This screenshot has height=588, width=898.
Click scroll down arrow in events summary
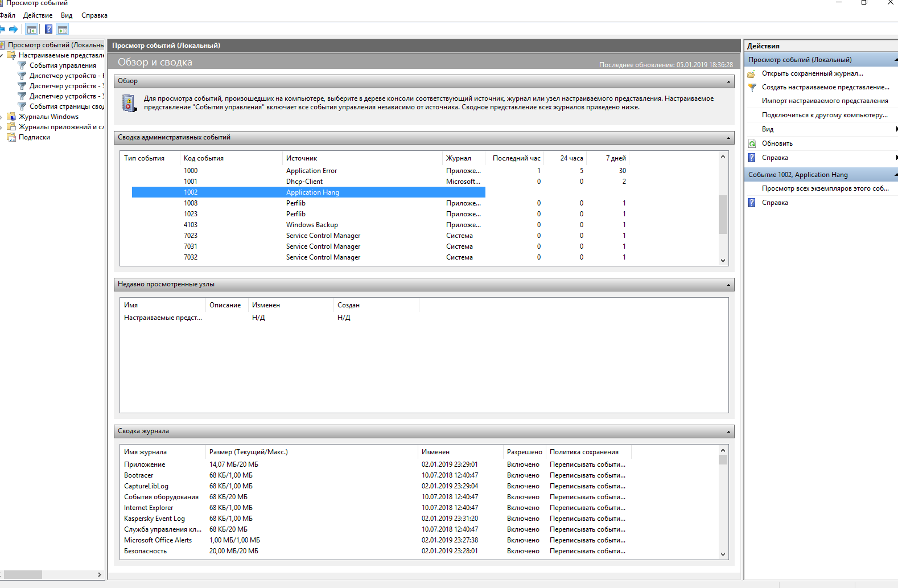coord(723,261)
